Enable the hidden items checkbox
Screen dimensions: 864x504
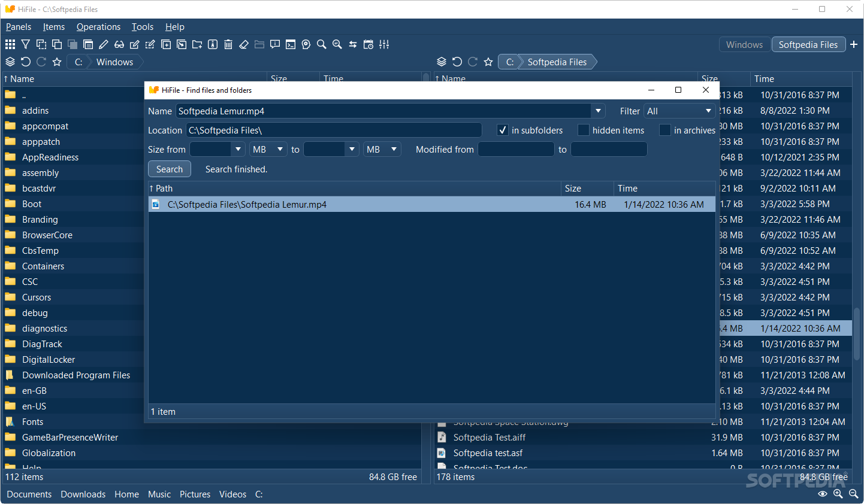coord(584,130)
